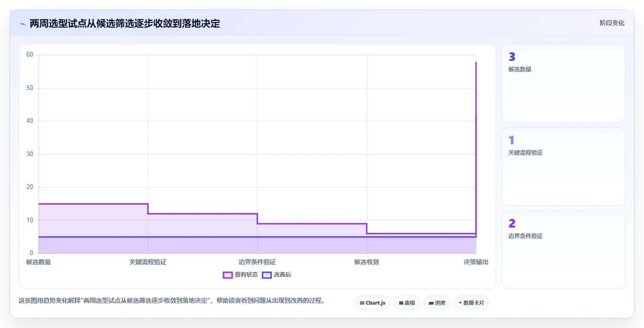Screen dimensions: 644x328
Task: Click the 决策输出 x-axis label
Action: [x=476, y=262]
